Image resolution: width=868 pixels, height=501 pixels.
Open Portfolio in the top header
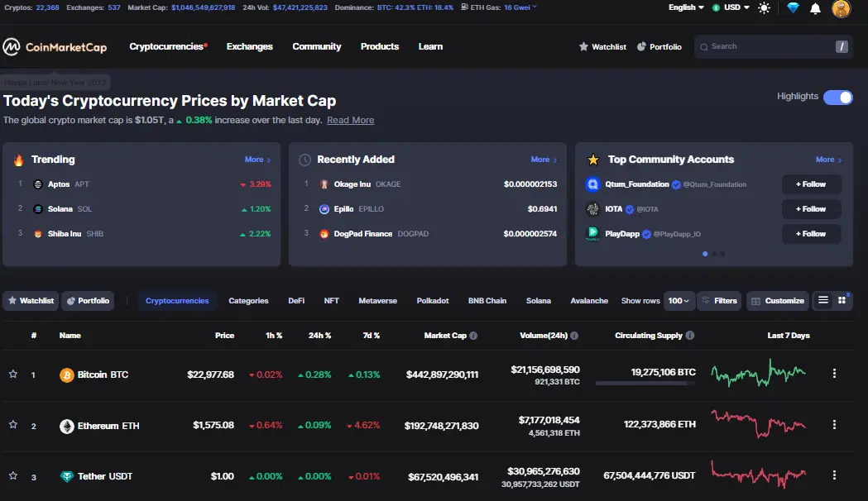pos(659,47)
